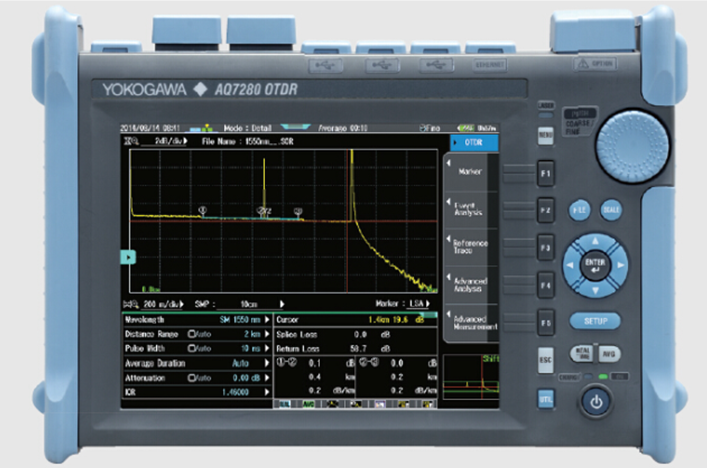Screen dimensions: 707x468
Task: Tap the horizontal zoom magnifier icon
Action: tap(131, 304)
